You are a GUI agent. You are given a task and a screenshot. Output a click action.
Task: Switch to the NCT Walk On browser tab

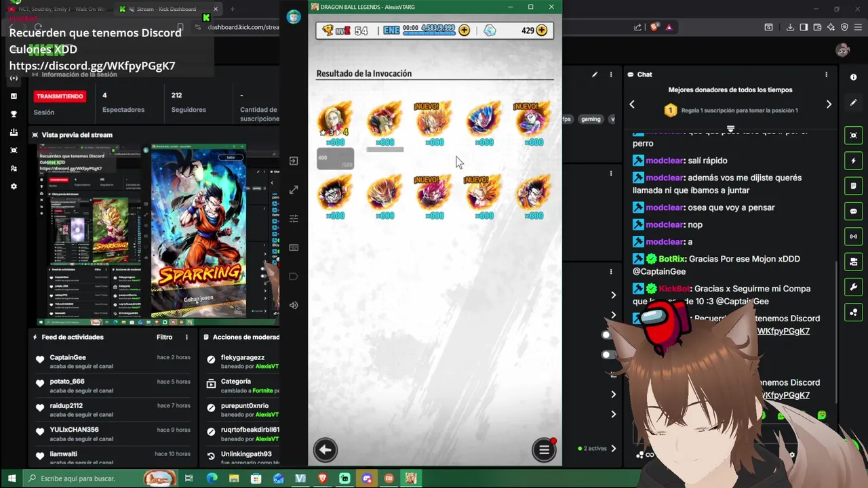[58, 9]
